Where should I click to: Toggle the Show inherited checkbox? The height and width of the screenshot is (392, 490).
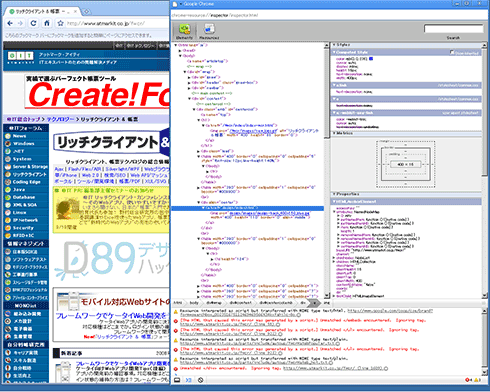coord(452,52)
